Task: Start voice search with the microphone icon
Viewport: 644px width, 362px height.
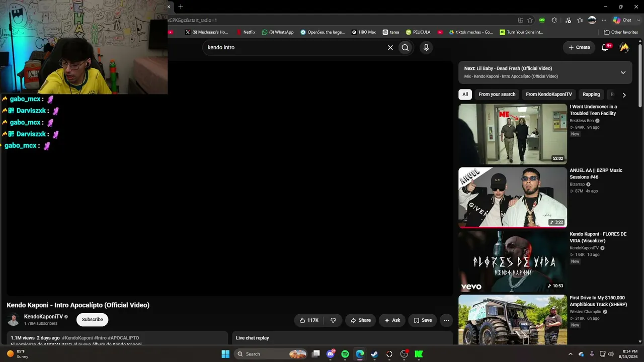Action: click(426, 47)
